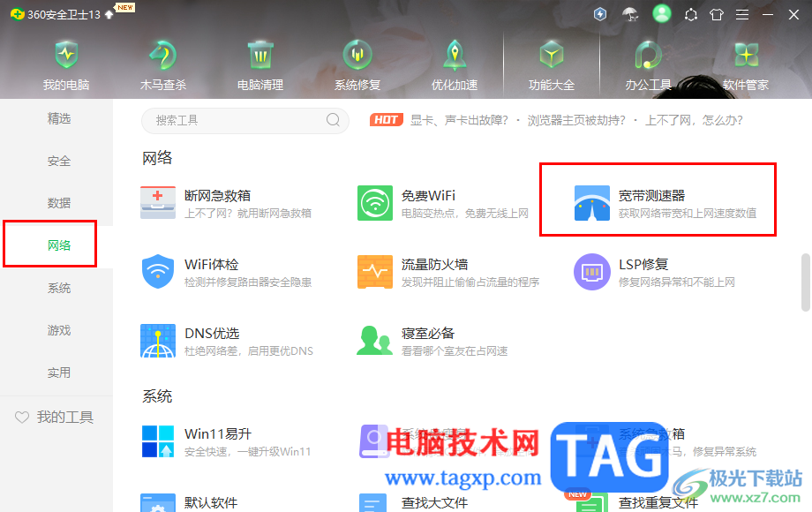Open 优化加速 rocket icon
This screenshot has height=512, width=812.
pyautogui.click(x=455, y=55)
